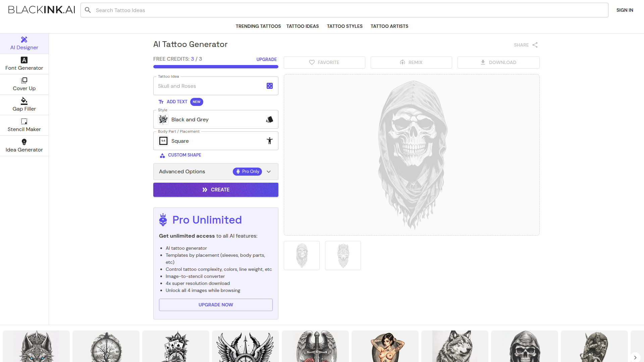Image resolution: width=644 pixels, height=362 pixels.
Task: Open the Gap Filler tool
Action: (24, 105)
